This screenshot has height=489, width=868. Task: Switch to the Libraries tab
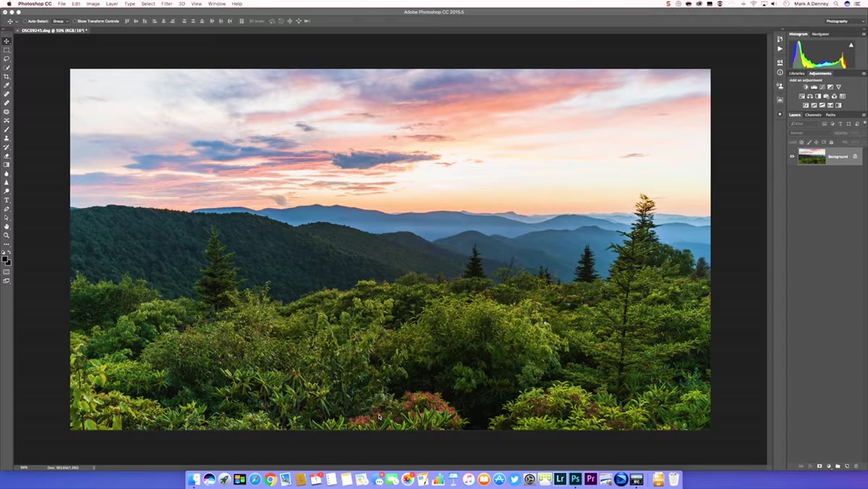[797, 73]
